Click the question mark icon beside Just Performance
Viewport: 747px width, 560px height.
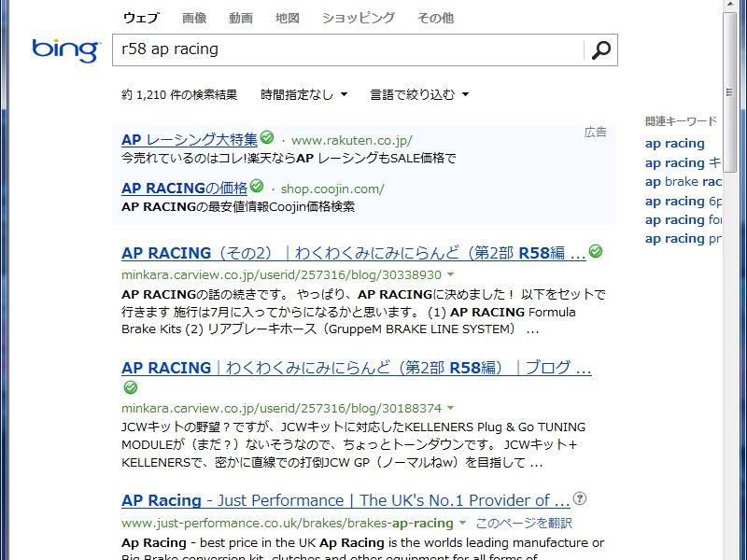point(579,498)
